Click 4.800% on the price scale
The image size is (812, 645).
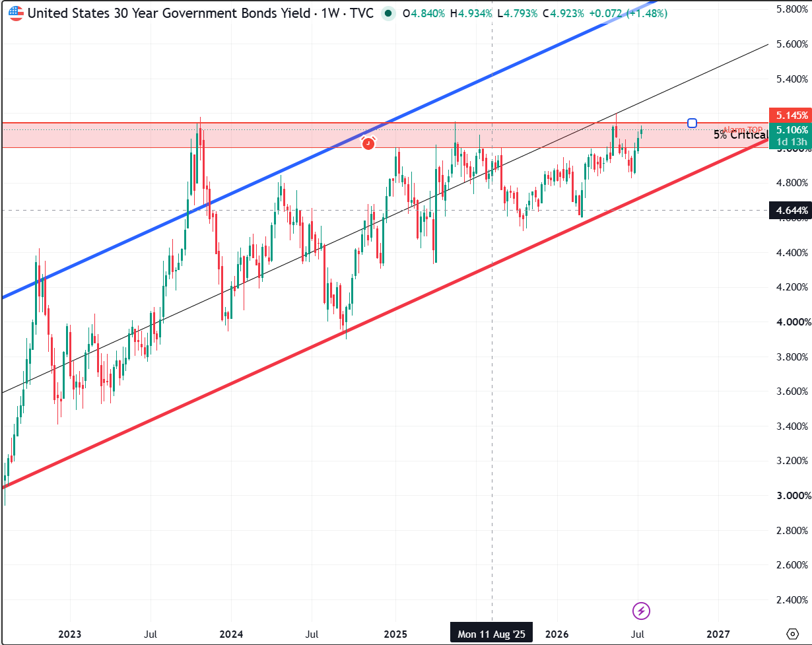(x=792, y=183)
